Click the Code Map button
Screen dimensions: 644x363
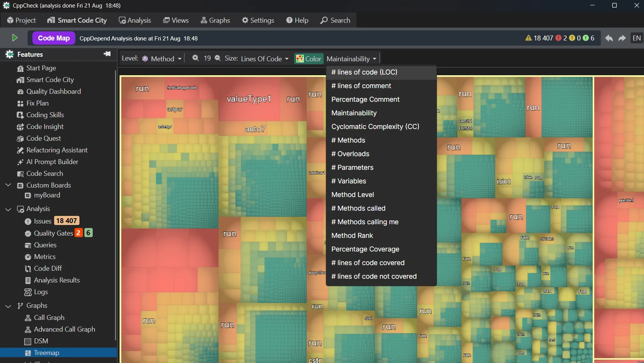tap(54, 38)
